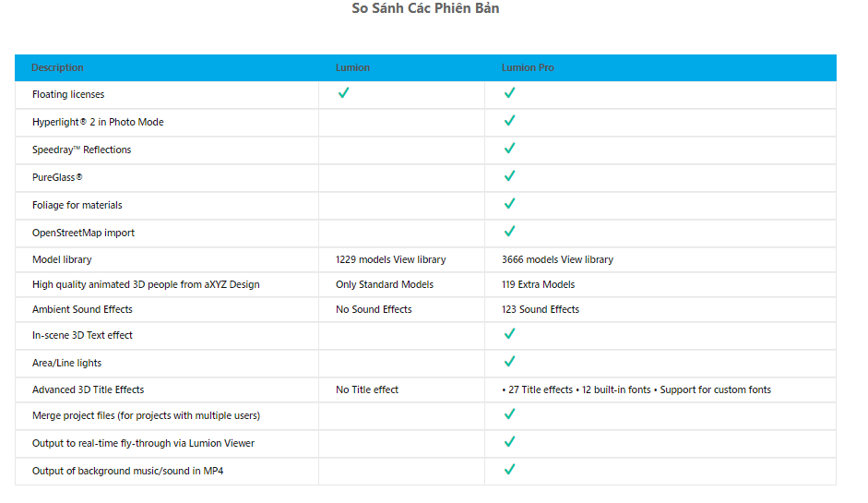This screenshot has width=868, height=503.
Task: Click the PureGlass checkmark
Action: click(509, 176)
